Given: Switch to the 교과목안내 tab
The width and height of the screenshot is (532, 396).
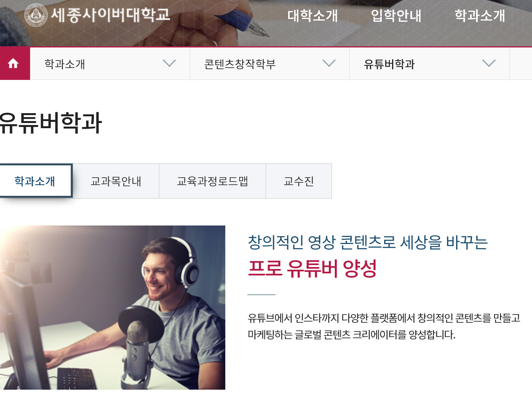Looking at the screenshot, I should [x=116, y=181].
